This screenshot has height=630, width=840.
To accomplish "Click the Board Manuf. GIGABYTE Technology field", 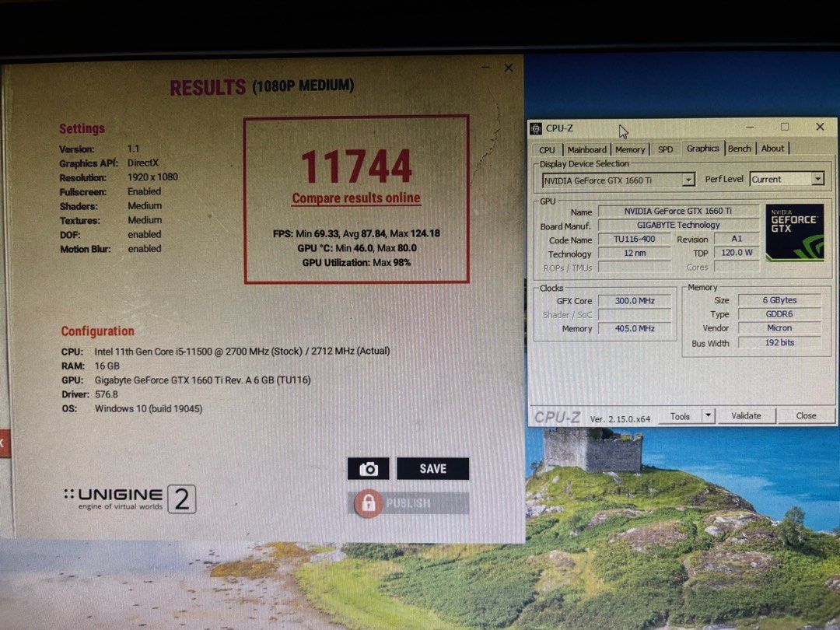I will (678, 225).
